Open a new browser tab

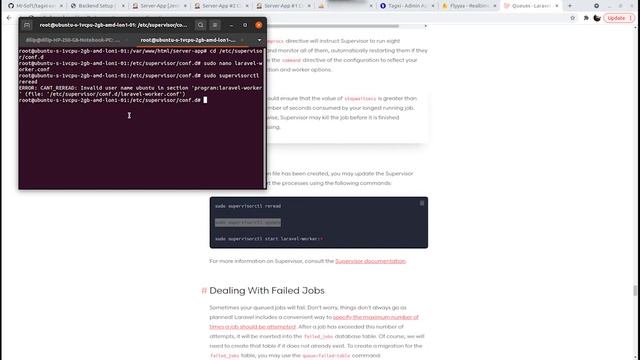570,6
